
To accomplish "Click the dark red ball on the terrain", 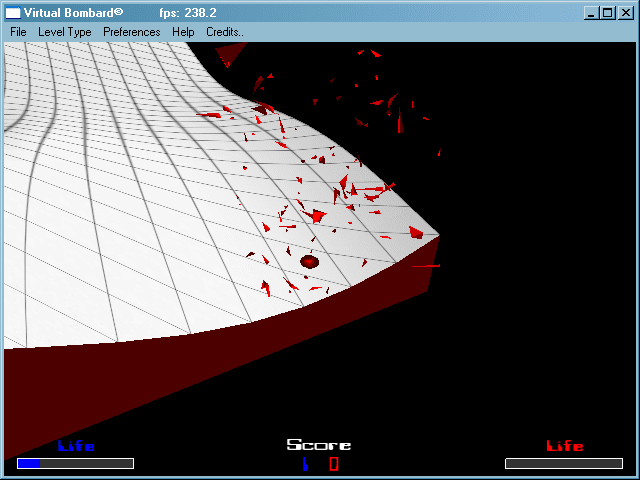I will [x=309, y=262].
